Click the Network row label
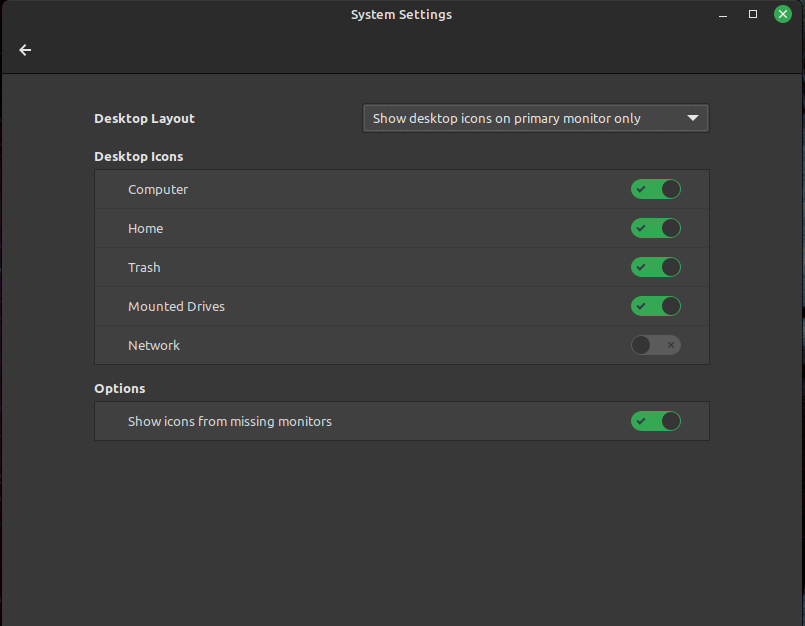The image size is (805, 626). pyautogui.click(x=154, y=346)
